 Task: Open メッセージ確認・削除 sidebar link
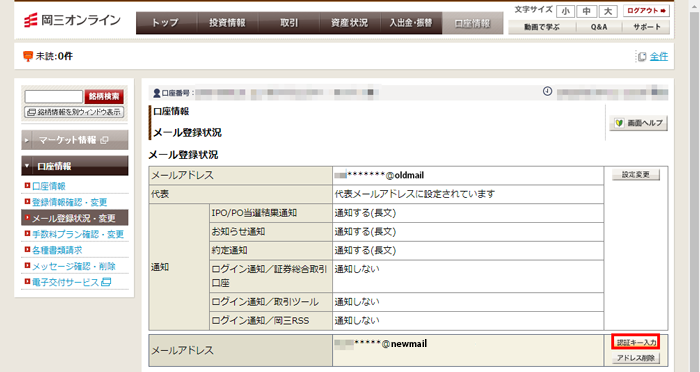[74, 267]
